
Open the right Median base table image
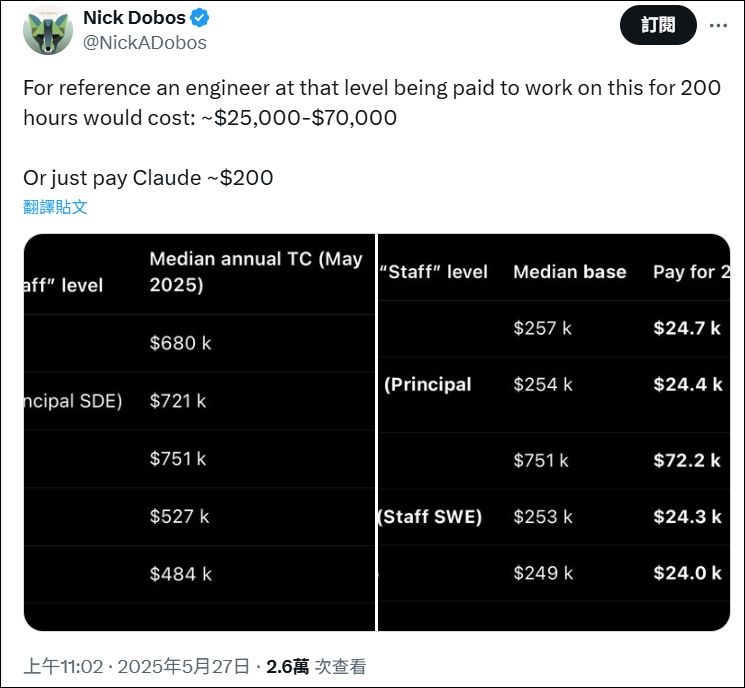(x=554, y=432)
